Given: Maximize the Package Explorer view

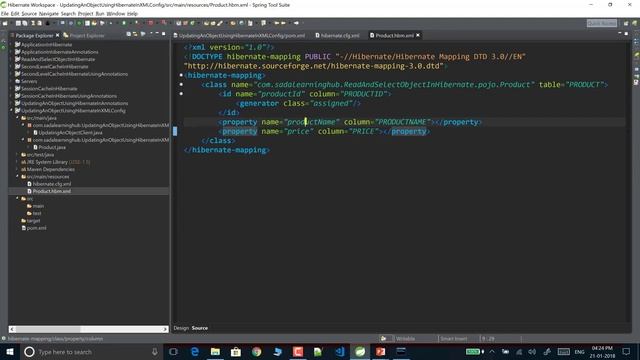Looking at the screenshot, I should pos(164,34).
